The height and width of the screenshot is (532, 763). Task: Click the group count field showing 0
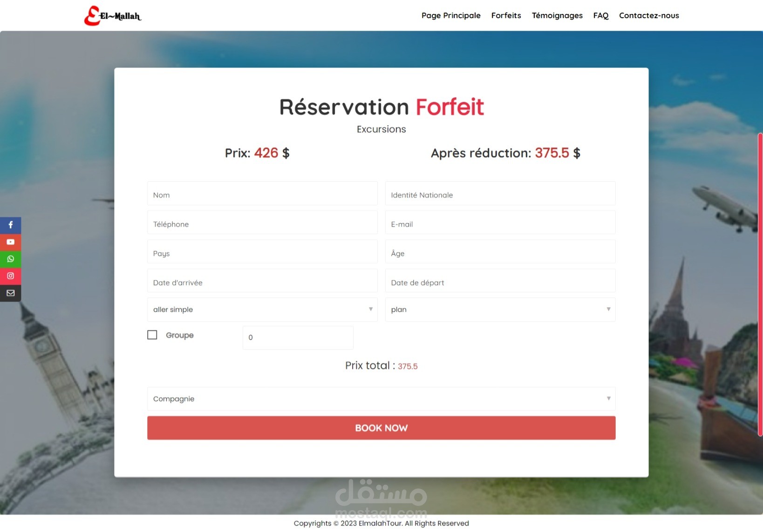click(x=298, y=338)
